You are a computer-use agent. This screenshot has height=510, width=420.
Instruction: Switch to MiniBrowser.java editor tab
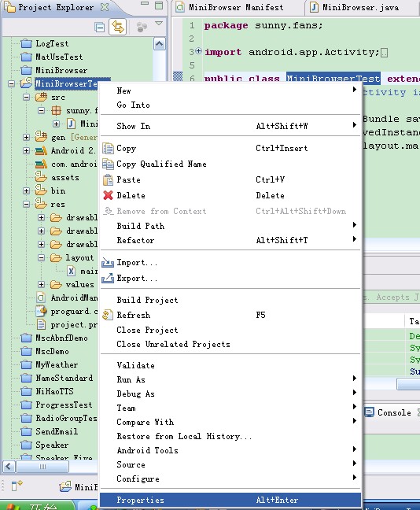[x=355, y=8]
